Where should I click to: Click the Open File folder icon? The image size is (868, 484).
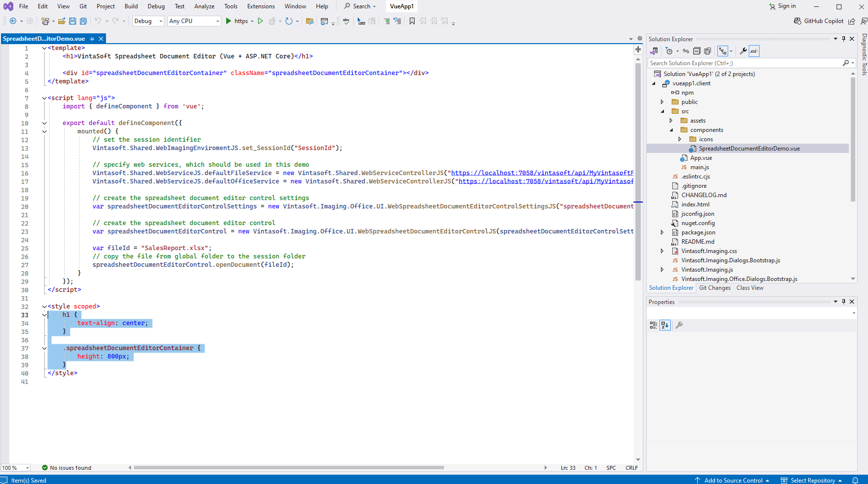point(62,21)
